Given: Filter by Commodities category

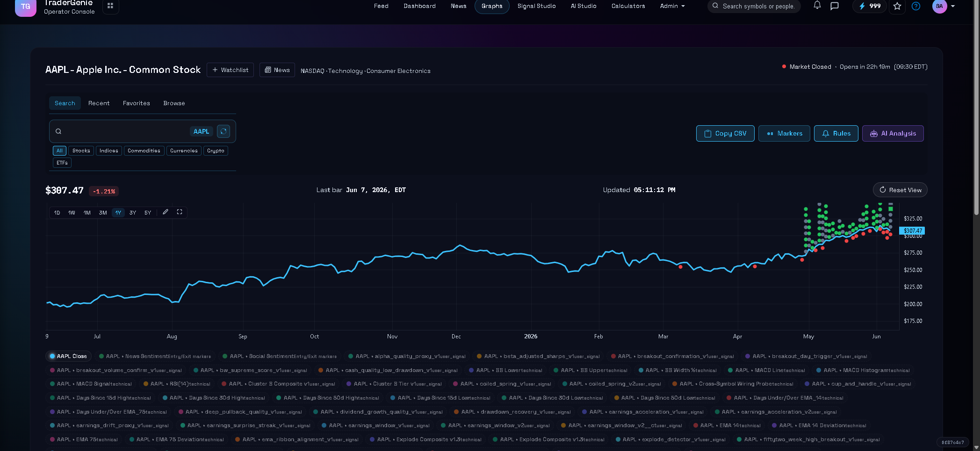Looking at the screenshot, I should 144,151.
